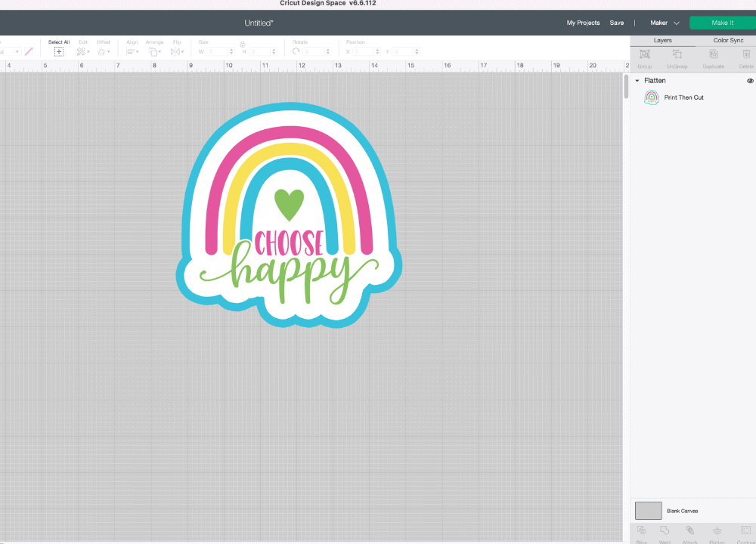Click the Width stepper arrows

pyautogui.click(x=231, y=51)
